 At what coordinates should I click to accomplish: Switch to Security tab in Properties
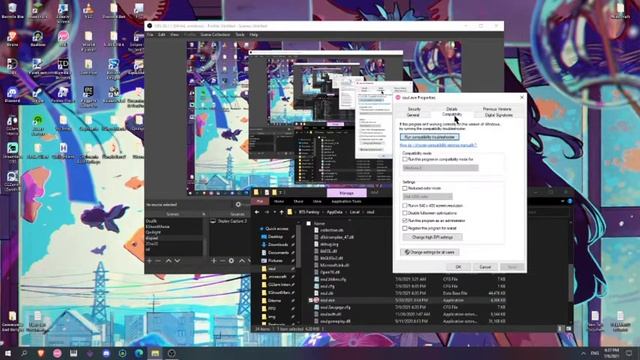(414, 109)
